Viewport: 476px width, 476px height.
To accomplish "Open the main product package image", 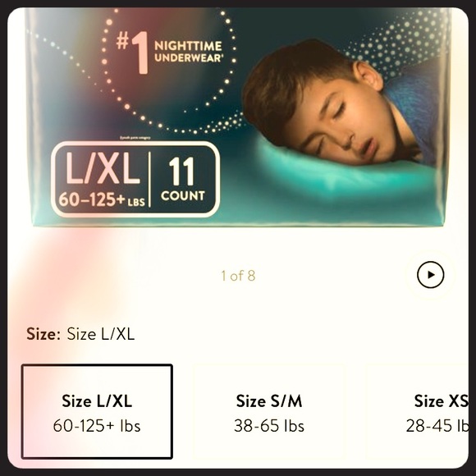I will point(238,117).
